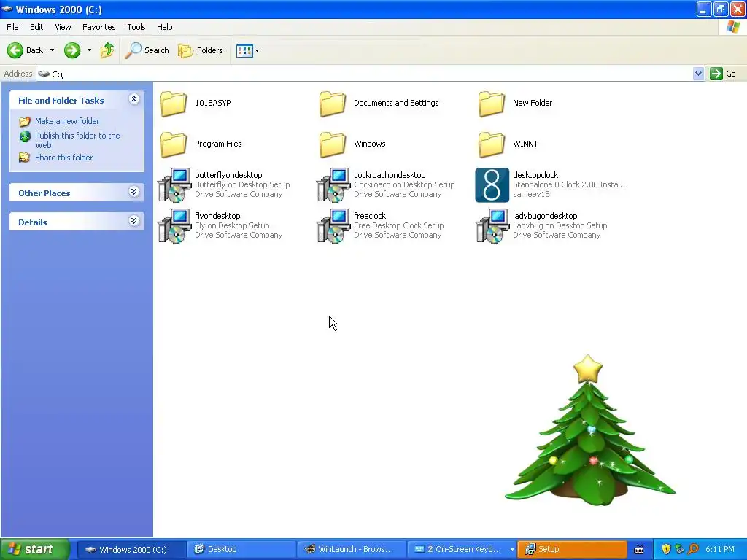The width and height of the screenshot is (747, 560).
Task: Select the desktopclock blue 8 icon
Action: 492,185
